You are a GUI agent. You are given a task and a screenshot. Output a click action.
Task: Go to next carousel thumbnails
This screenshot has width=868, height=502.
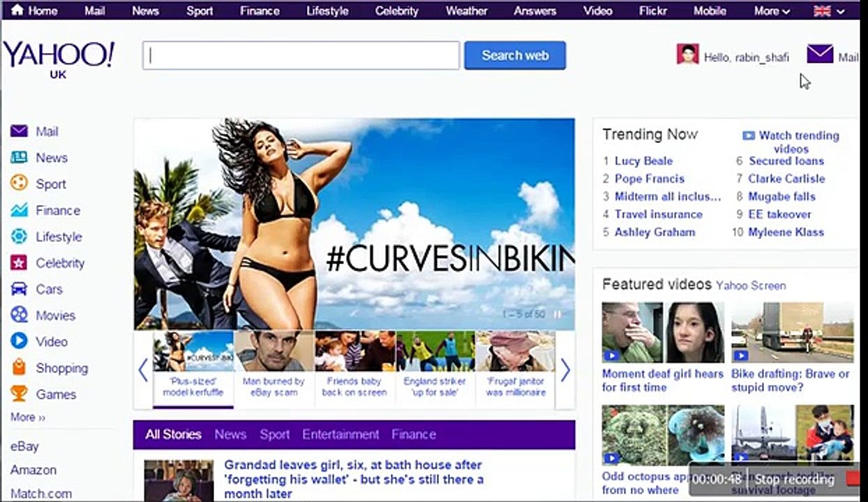pos(565,370)
